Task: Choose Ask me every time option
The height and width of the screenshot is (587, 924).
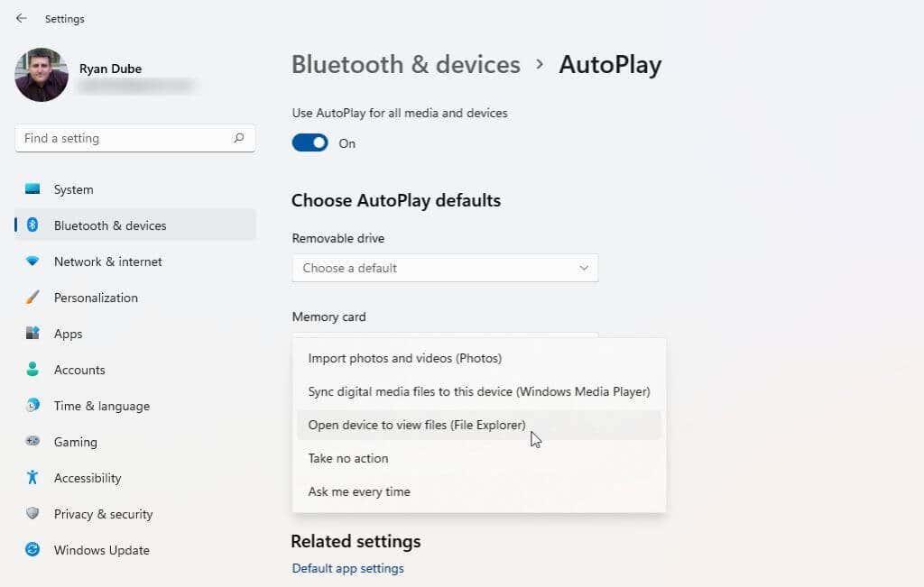Action: click(359, 491)
